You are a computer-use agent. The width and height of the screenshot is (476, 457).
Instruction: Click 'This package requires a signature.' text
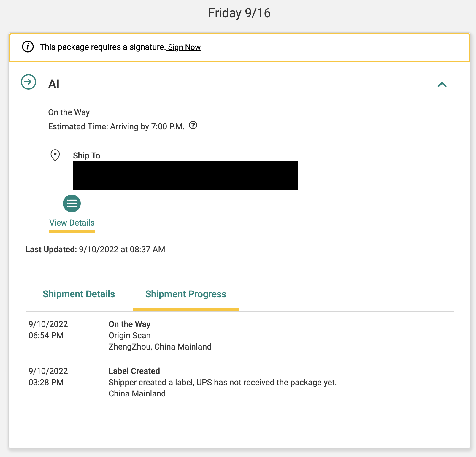[x=103, y=47]
